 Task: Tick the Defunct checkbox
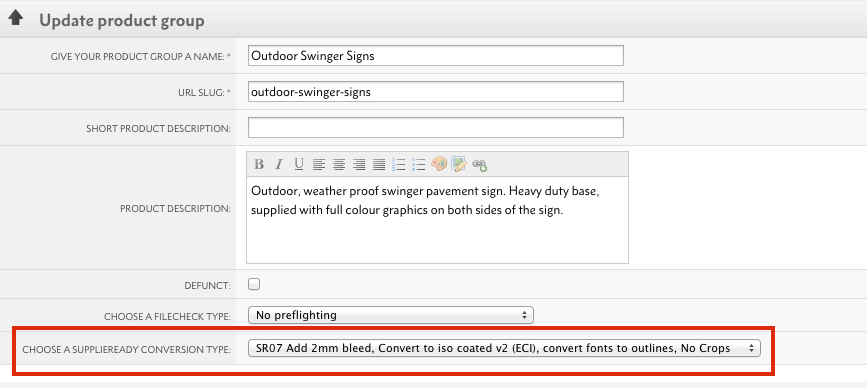254,285
